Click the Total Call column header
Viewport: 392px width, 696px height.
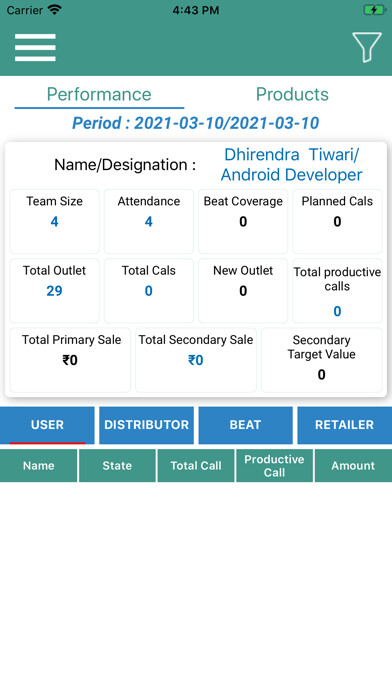click(196, 466)
